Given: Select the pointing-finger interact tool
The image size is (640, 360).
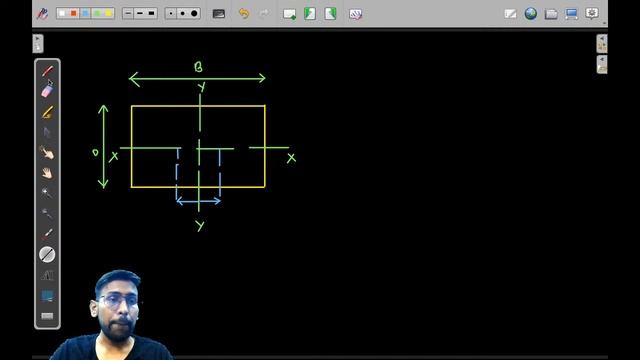Looking at the screenshot, I should click(47, 153).
